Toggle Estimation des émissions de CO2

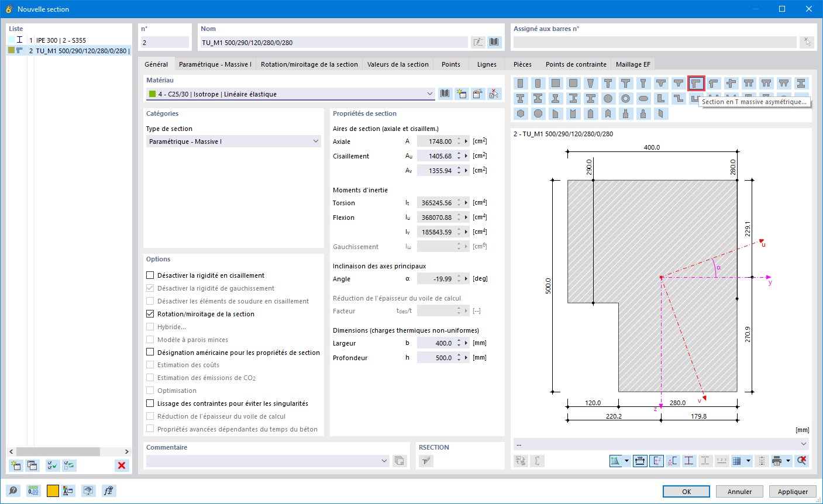(150, 378)
